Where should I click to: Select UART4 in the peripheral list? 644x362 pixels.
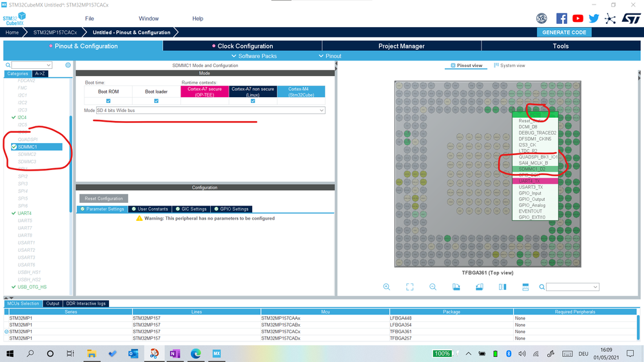click(x=24, y=213)
